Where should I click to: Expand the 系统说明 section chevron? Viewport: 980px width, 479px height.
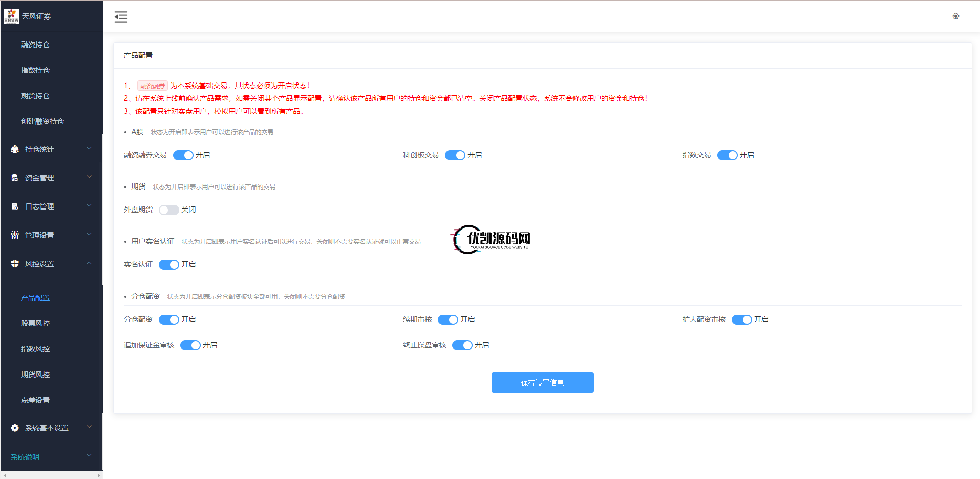89,455
